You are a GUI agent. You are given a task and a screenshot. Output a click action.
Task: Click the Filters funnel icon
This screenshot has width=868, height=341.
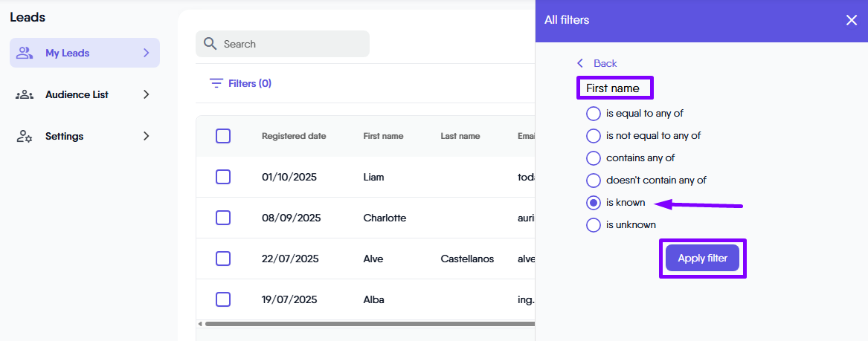coord(216,83)
